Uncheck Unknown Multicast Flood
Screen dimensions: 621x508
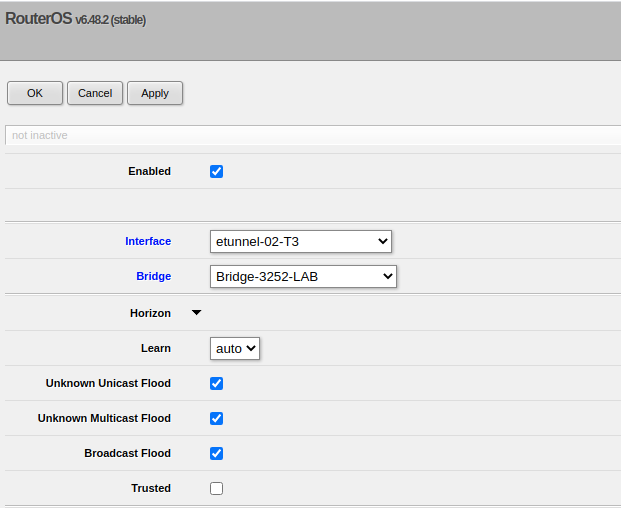[216, 418]
